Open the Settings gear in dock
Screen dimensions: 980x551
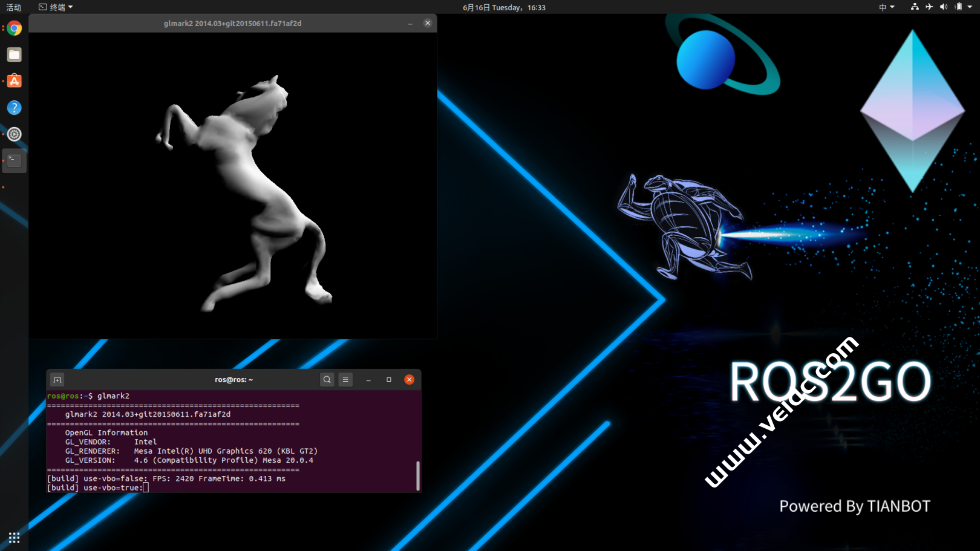point(14,134)
